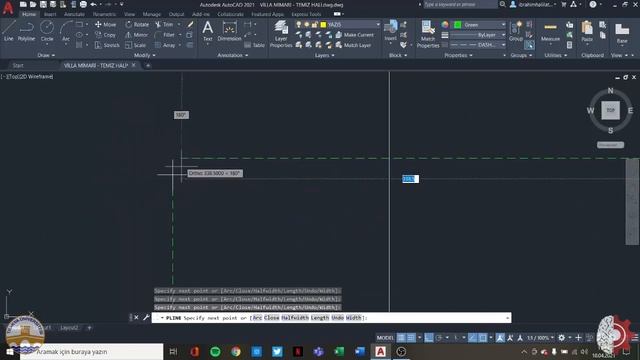
Task: Open workspace switching gear in status bar
Action: point(562,338)
